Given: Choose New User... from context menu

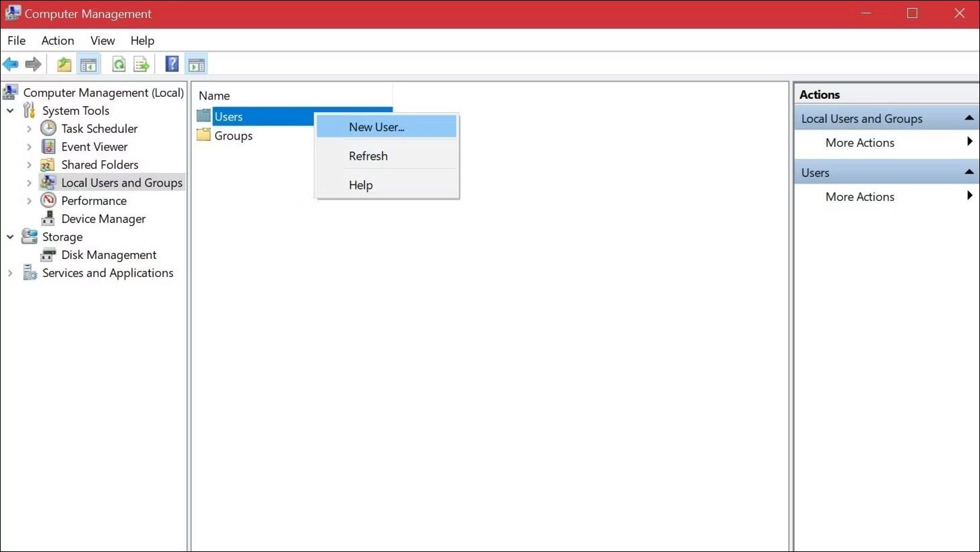Looking at the screenshot, I should point(387,127).
